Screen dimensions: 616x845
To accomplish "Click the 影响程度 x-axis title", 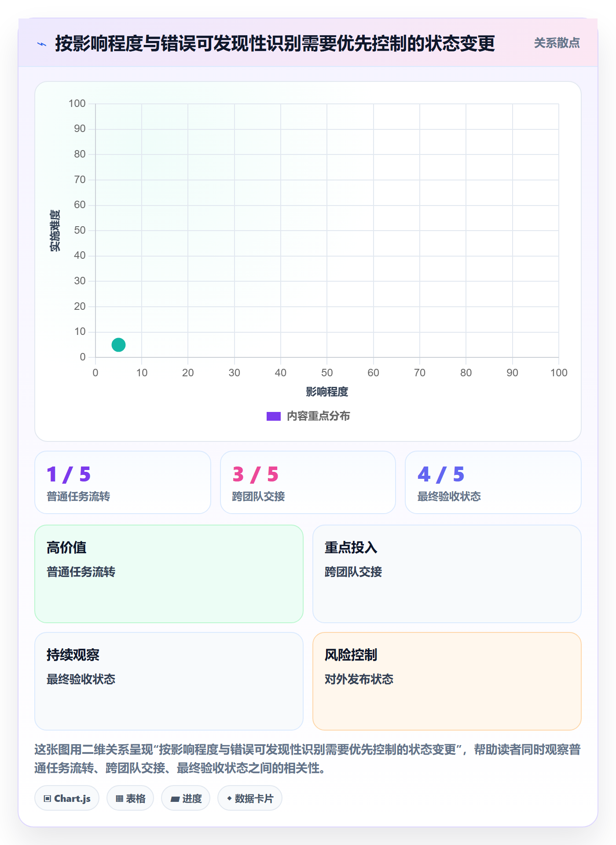I will pos(327,392).
